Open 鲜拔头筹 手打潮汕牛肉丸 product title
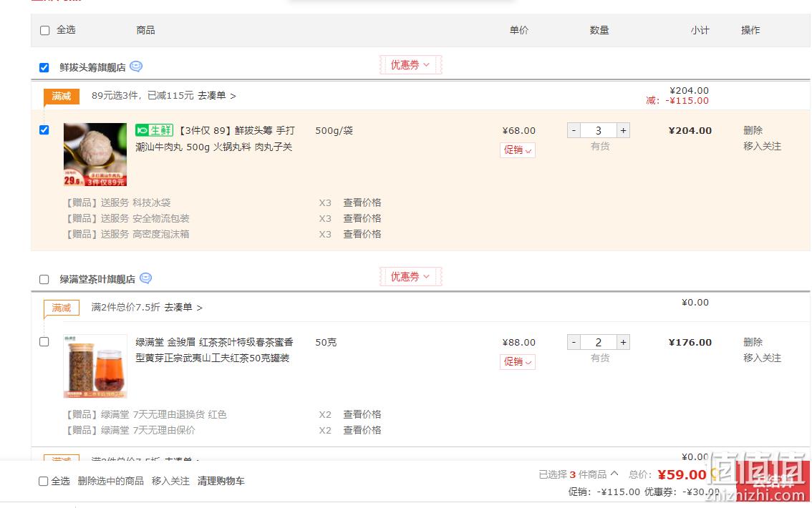This screenshot has height=508, width=812. pyautogui.click(x=215, y=139)
